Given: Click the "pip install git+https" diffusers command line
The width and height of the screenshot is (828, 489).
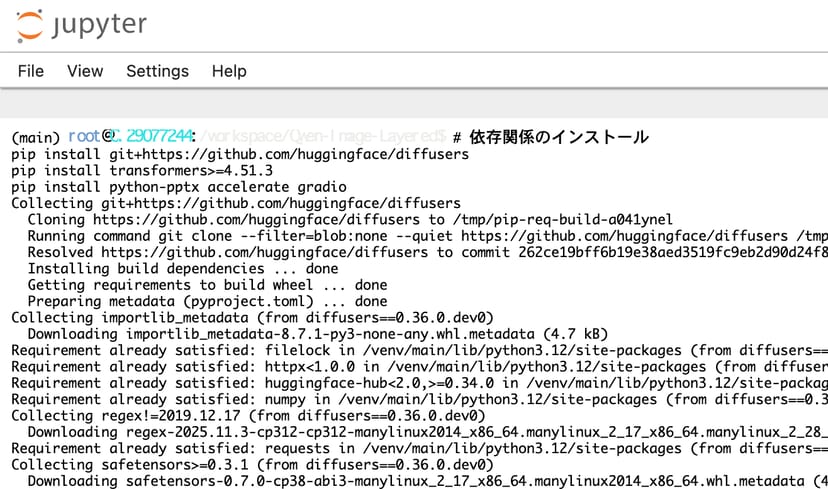Looking at the screenshot, I should tap(240, 154).
